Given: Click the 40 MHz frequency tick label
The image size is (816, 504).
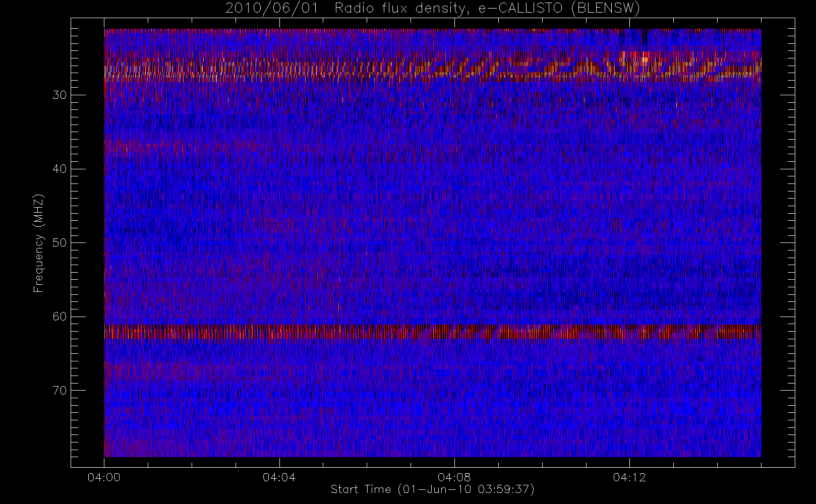Looking at the screenshot, I should pyautogui.click(x=60, y=169).
